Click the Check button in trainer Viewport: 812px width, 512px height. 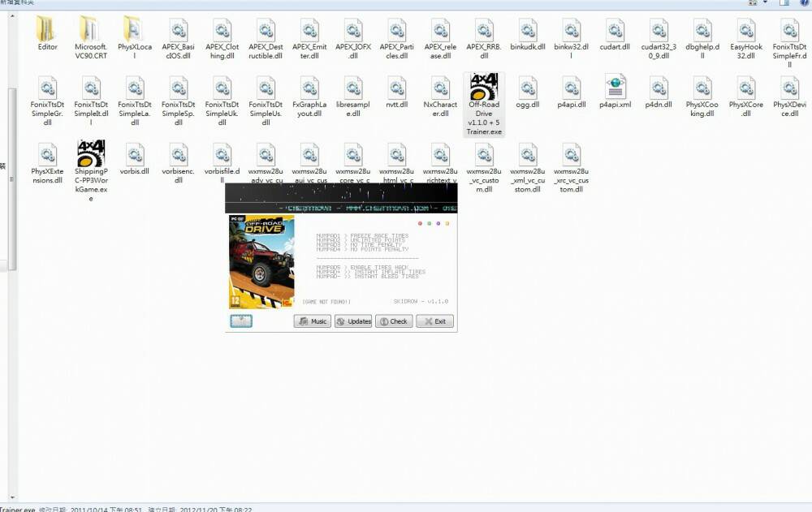point(394,321)
